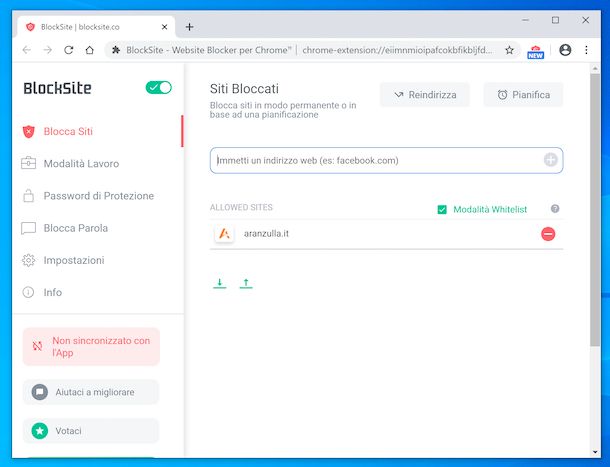Click the page vertical scrollbar thumb
Viewport: 610px width, 467px height.
click(595, 210)
